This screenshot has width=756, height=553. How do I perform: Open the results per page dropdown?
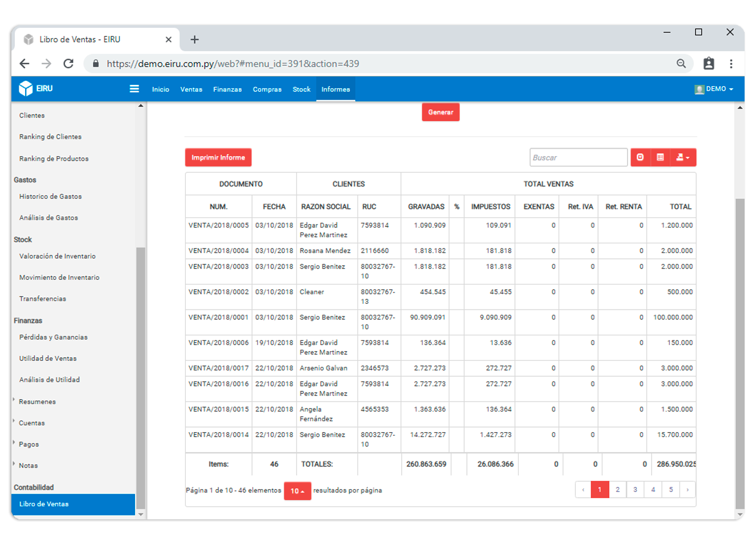(298, 491)
